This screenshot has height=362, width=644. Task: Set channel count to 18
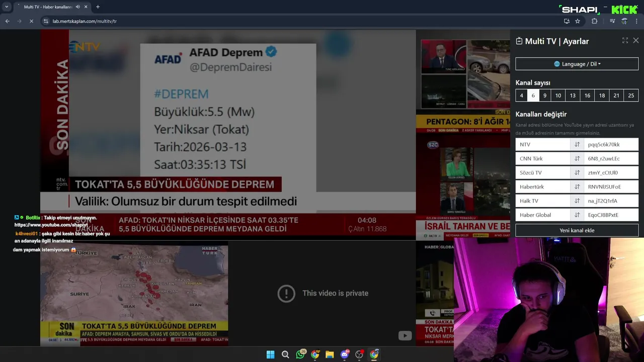(602, 96)
